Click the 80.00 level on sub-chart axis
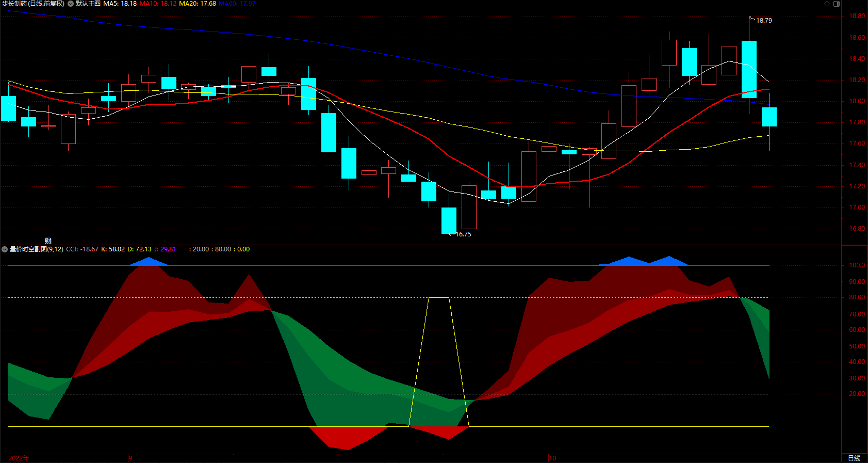 pyautogui.click(x=857, y=297)
